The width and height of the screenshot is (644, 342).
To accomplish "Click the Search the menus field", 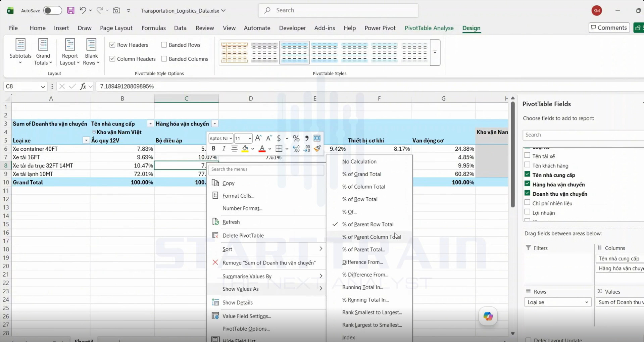I will [266, 169].
